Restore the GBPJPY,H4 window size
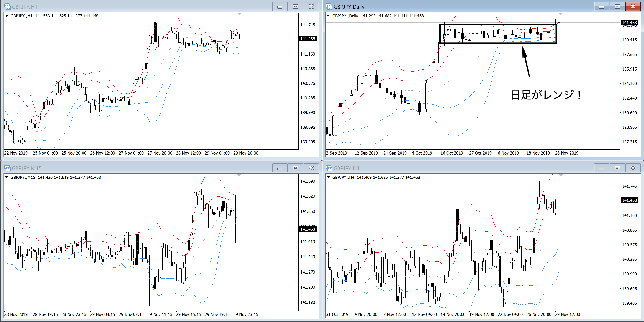 (x=617, y=168)
